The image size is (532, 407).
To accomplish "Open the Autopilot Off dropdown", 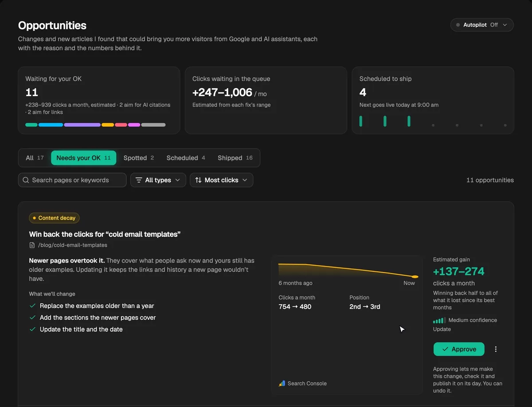I will [x=482, y=25].
